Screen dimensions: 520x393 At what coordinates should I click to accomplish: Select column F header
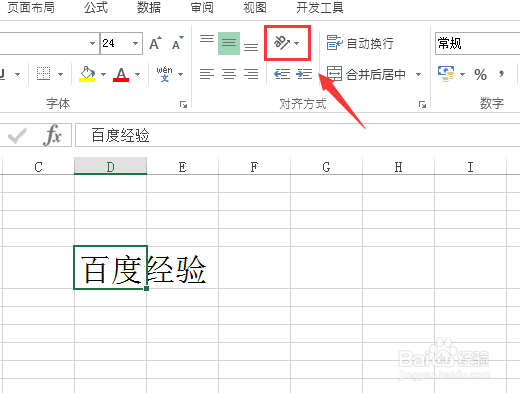254,166
